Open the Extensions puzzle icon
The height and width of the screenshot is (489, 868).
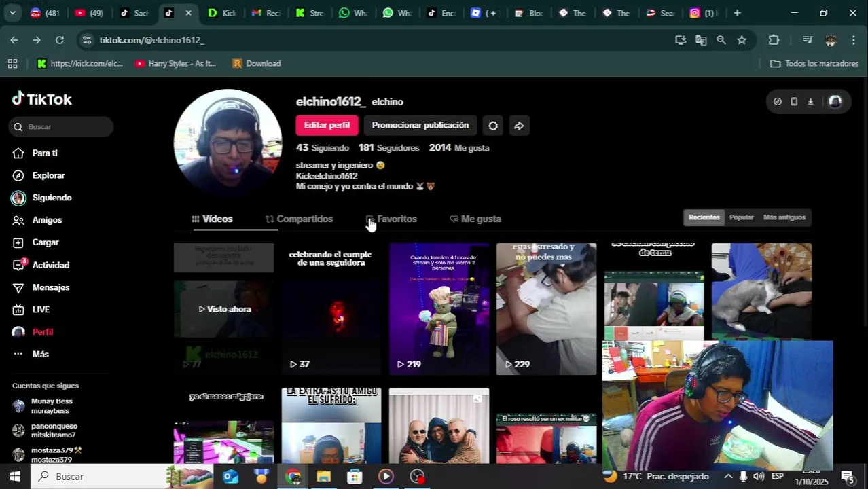[x=774, y=40]
